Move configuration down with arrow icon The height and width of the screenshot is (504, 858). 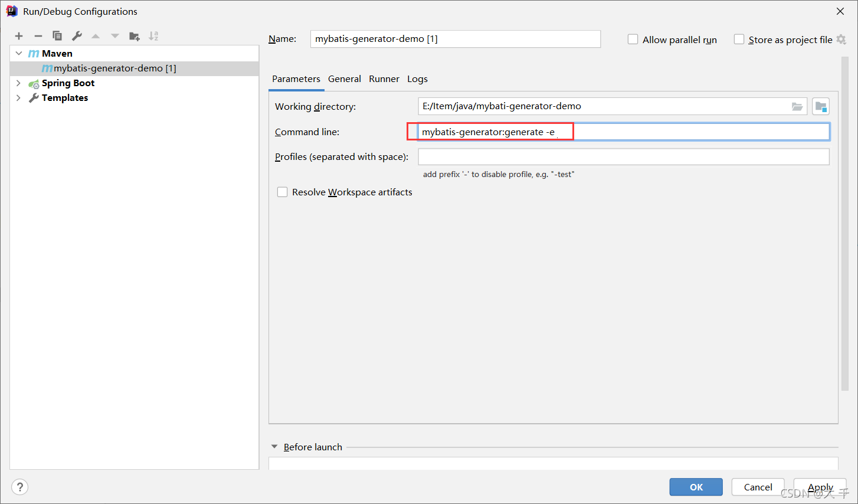point(115,36)
